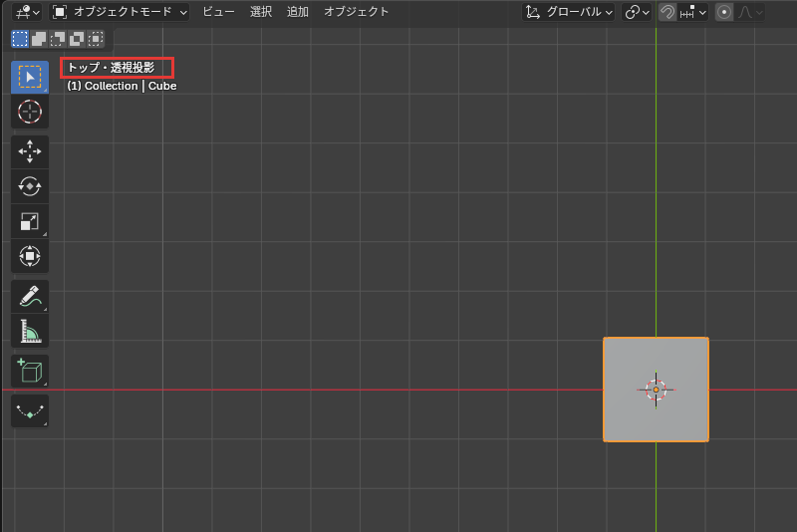Open the snapping options dropdown
Viewport: 797px width, 532px height.
coord(693,12)
